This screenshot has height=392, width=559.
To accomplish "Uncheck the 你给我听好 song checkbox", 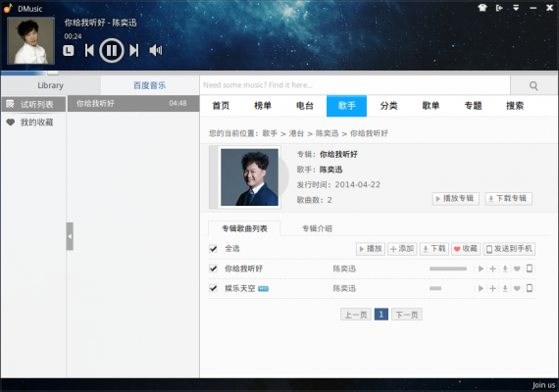I will [213, 269].
